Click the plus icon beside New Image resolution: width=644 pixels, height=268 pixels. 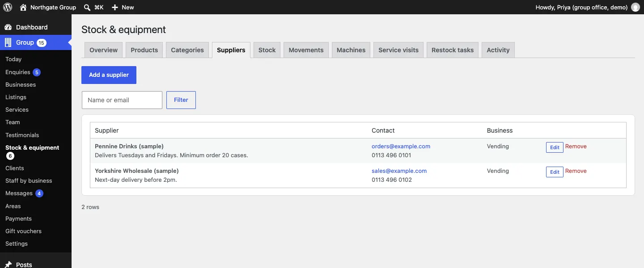pyautogui.click(x=115, y=7)
